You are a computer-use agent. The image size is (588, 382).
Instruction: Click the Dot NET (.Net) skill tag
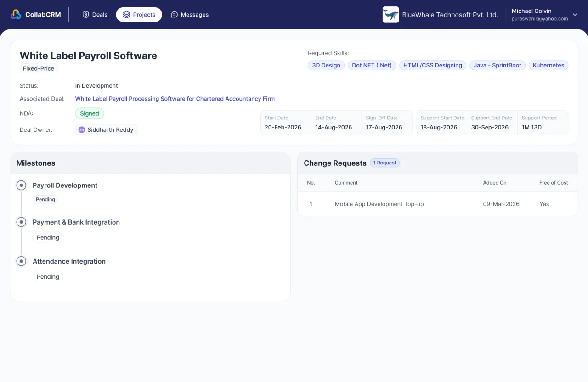click(x=372, y=65)
